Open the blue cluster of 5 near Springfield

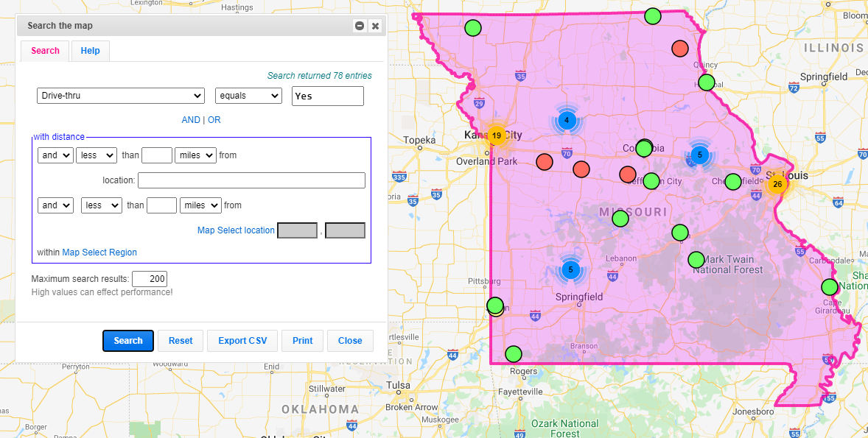point(570,269)
